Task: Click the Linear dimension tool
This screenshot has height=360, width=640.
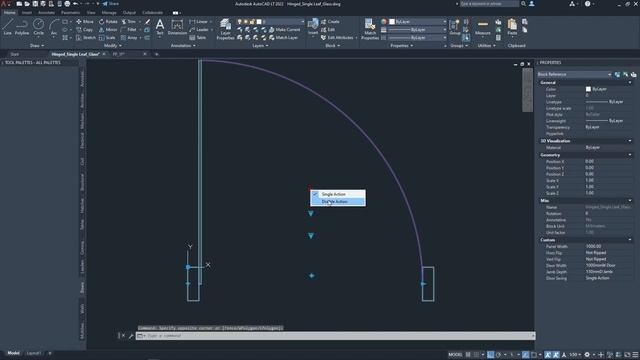Action: (198, 22)
